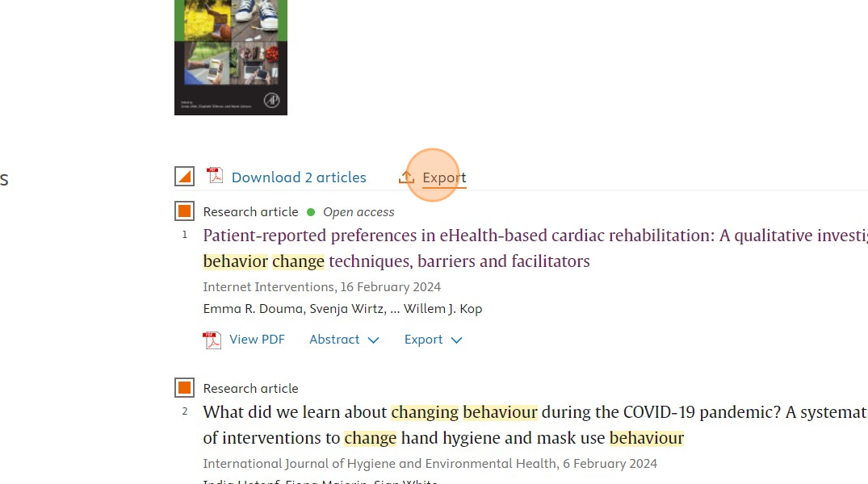Click the journal cover thumbnail image
Screen dimensions: 868x484
[230, 58]
